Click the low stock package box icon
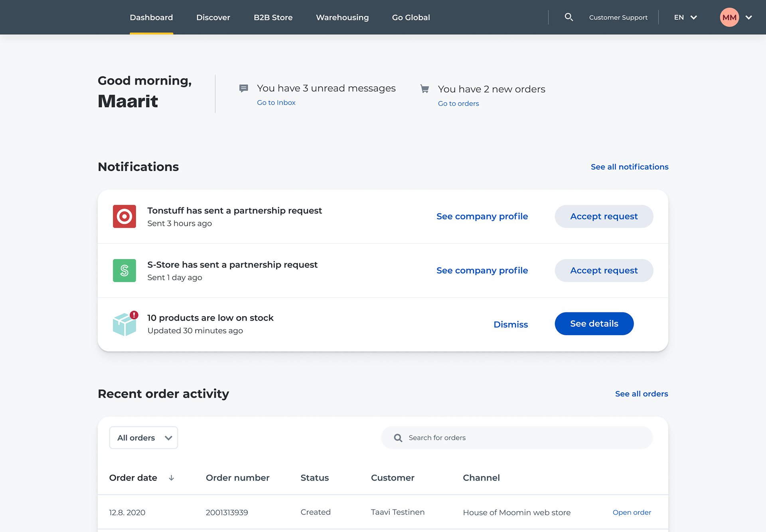The image size is (766, 532). pos(124,324)
